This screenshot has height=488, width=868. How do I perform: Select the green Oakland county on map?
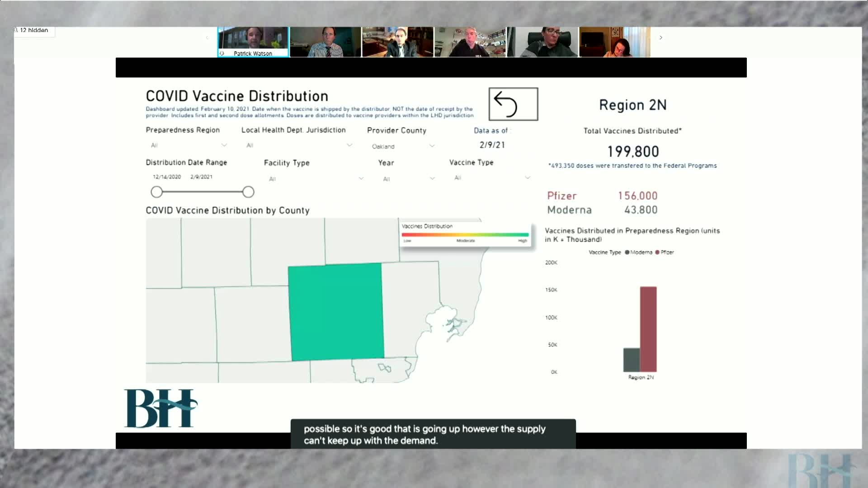(x=335, y=312)
